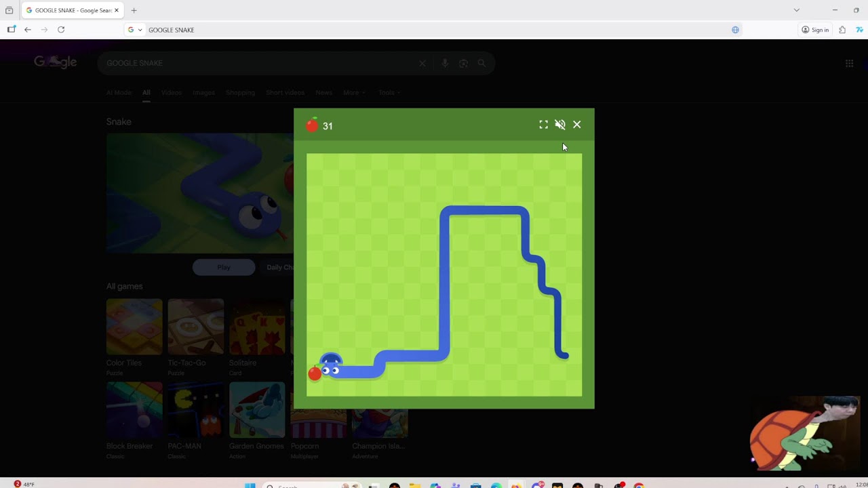Click the Snake heading text
The width and height of the screenshot is (868, 488).
[119, 122]
